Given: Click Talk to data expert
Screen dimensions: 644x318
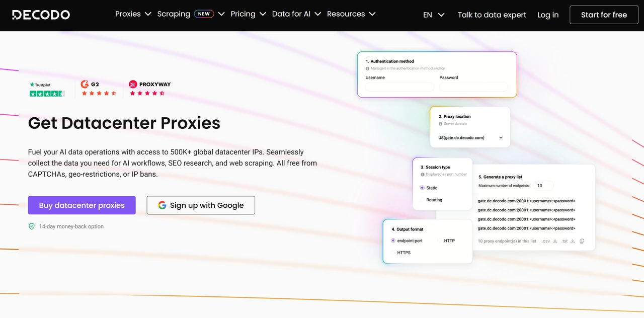Looking at the screenshot, I should [x=492, y=15].
